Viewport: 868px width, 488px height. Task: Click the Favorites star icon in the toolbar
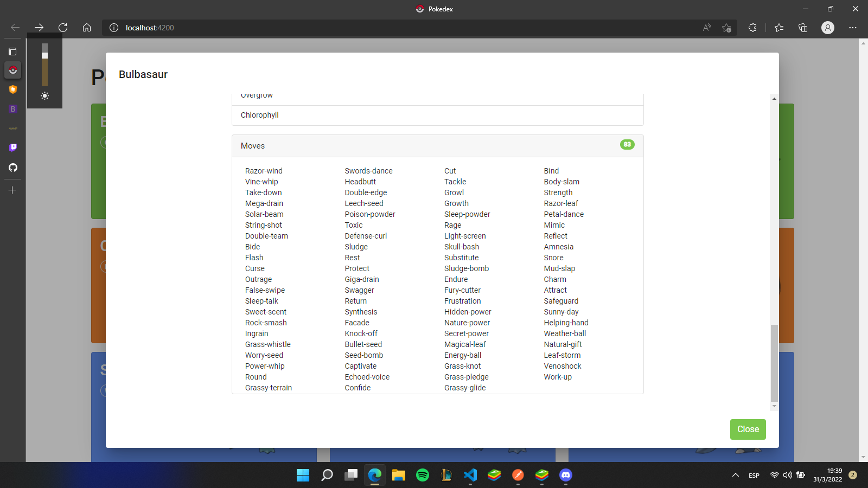click(779, 28)
